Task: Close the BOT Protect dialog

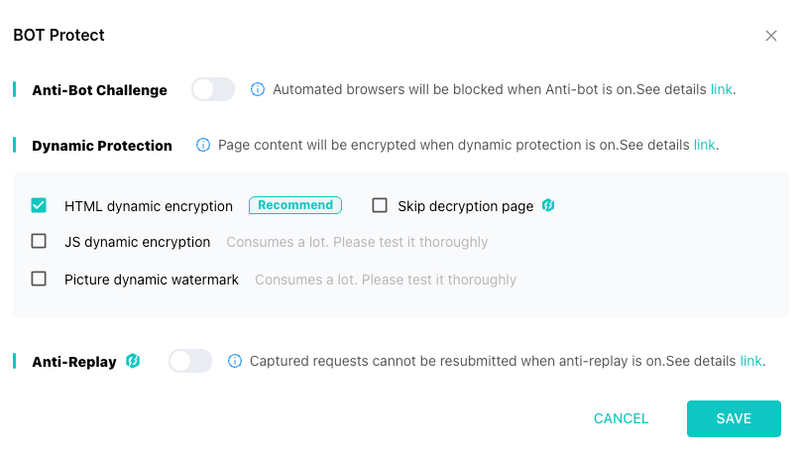Action: pyautogui.click(x=771, y=36)
